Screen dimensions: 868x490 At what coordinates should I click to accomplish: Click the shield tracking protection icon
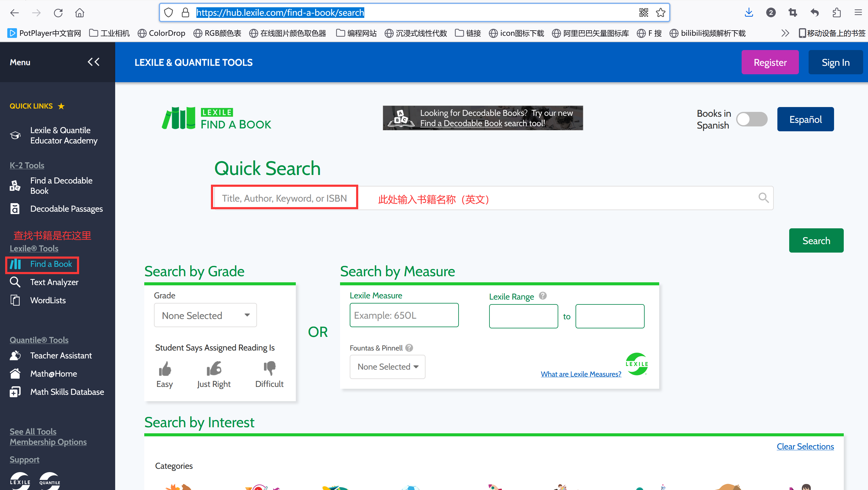point(169,13)
